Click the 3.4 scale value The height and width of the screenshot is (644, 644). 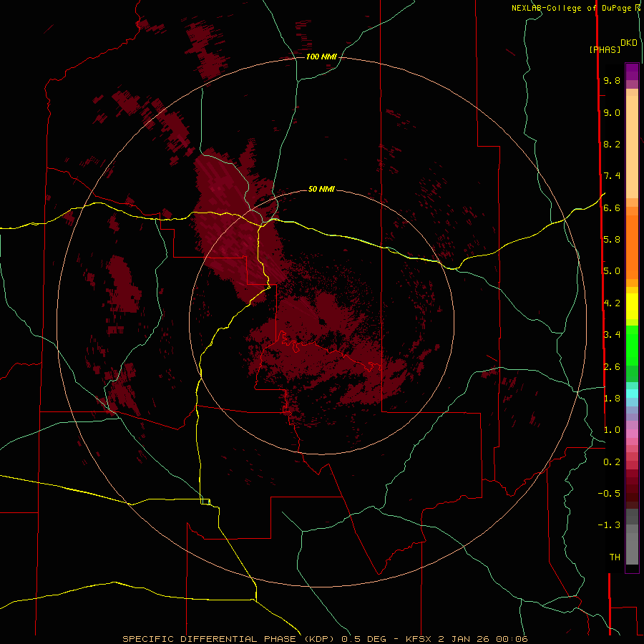coord(612,335)
